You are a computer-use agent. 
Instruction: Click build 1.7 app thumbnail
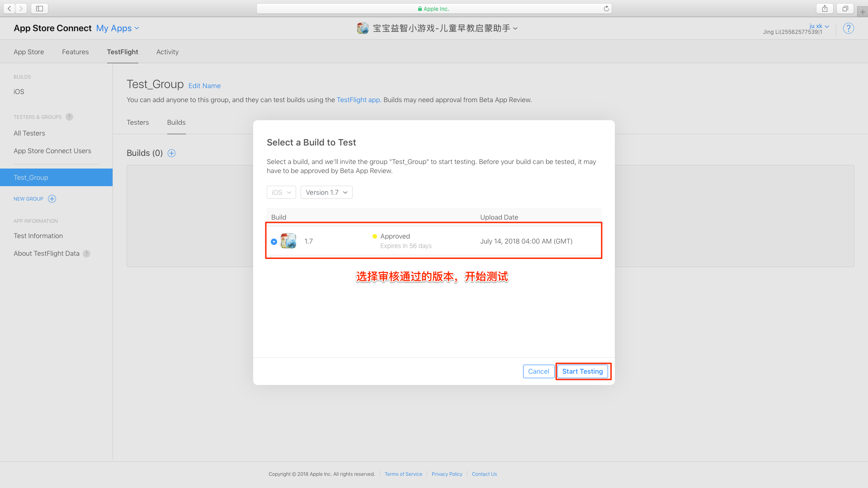point(288,241)
